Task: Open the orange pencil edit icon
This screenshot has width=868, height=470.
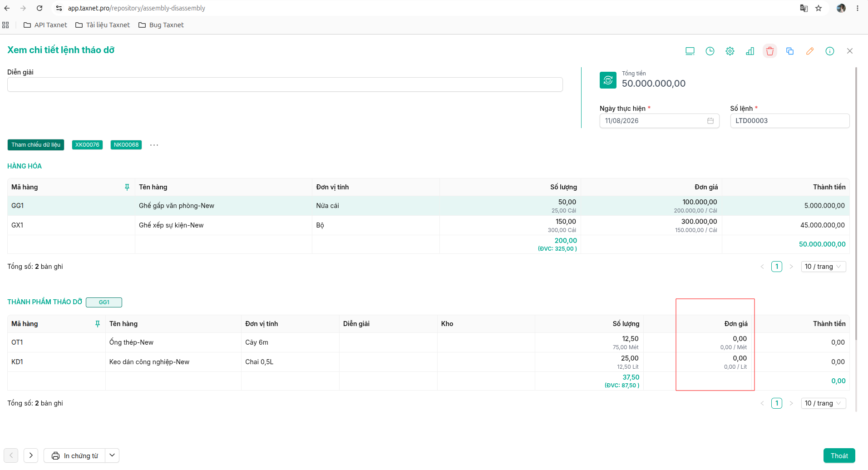Action: 810,51
